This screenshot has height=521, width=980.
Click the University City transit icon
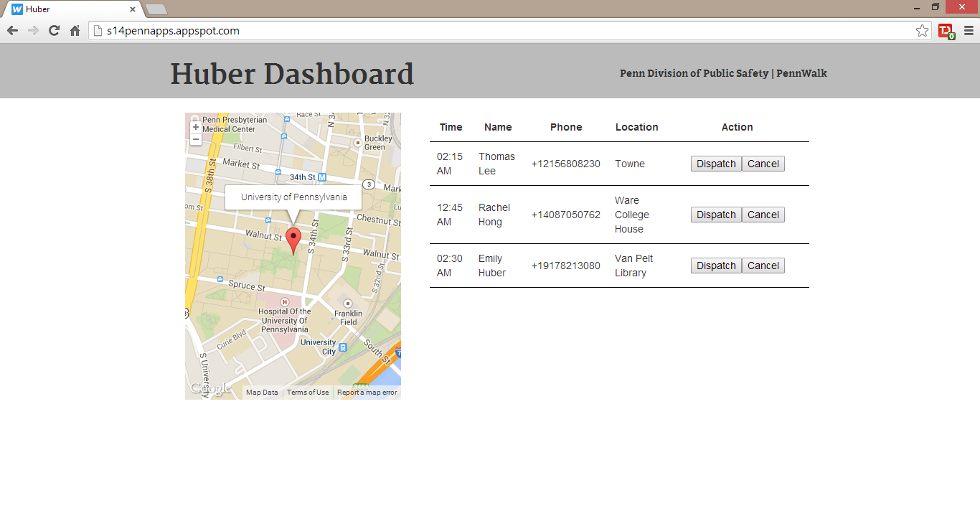(343, 348)
